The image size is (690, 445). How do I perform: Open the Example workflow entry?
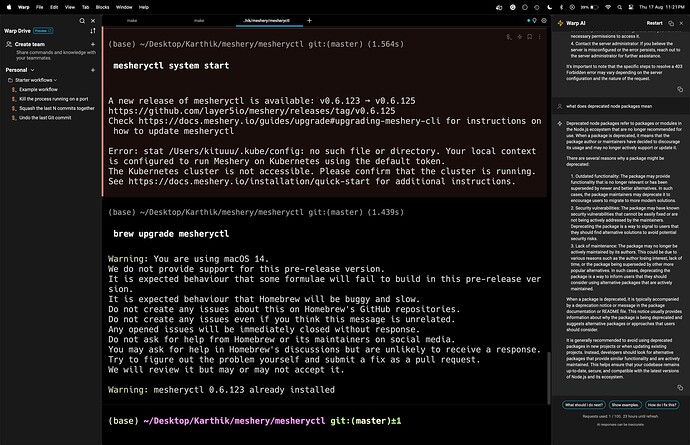[x=38, y=89]
